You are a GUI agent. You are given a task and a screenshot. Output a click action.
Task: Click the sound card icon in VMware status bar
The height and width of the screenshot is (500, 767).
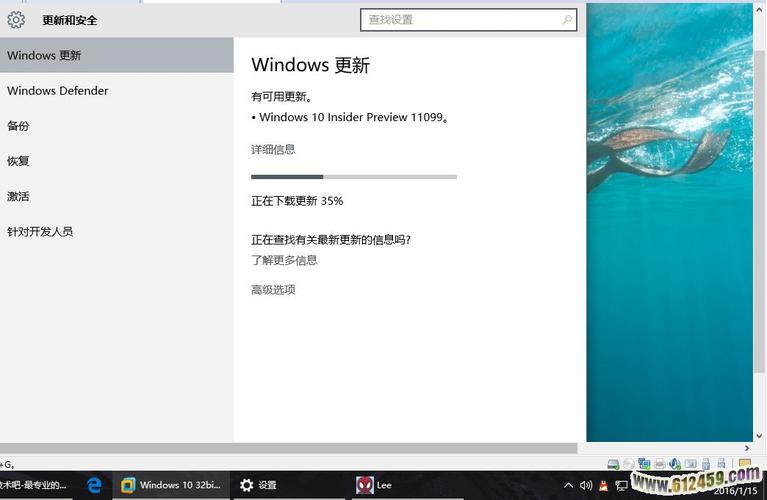675,464
